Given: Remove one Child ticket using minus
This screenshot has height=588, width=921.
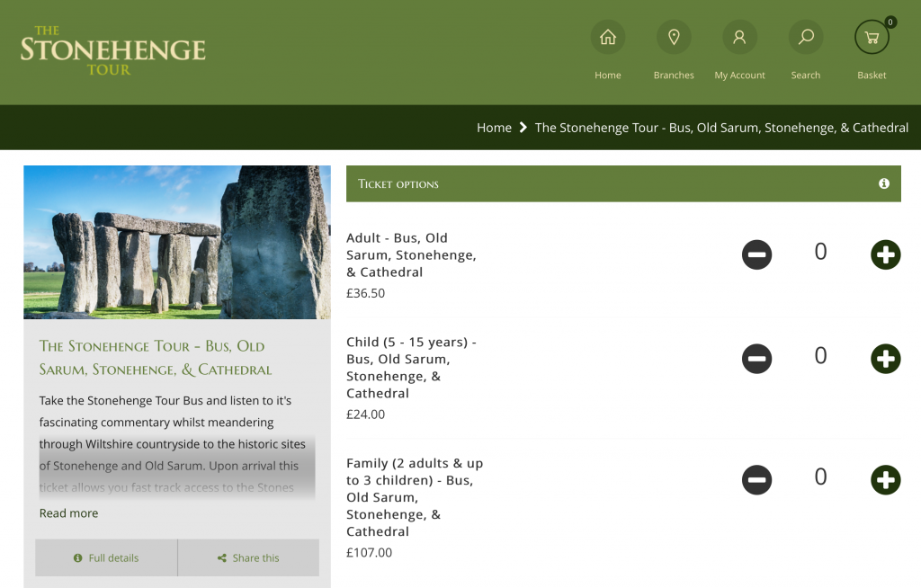Looking at the screenshot, I should pyautogui.click(x=757, y=359).
